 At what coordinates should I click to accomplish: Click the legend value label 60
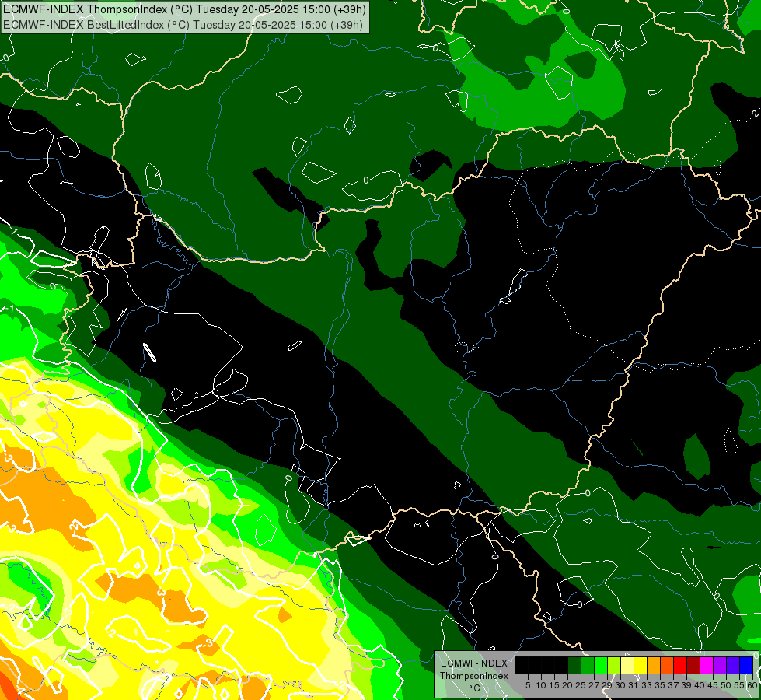pos(752,685)
